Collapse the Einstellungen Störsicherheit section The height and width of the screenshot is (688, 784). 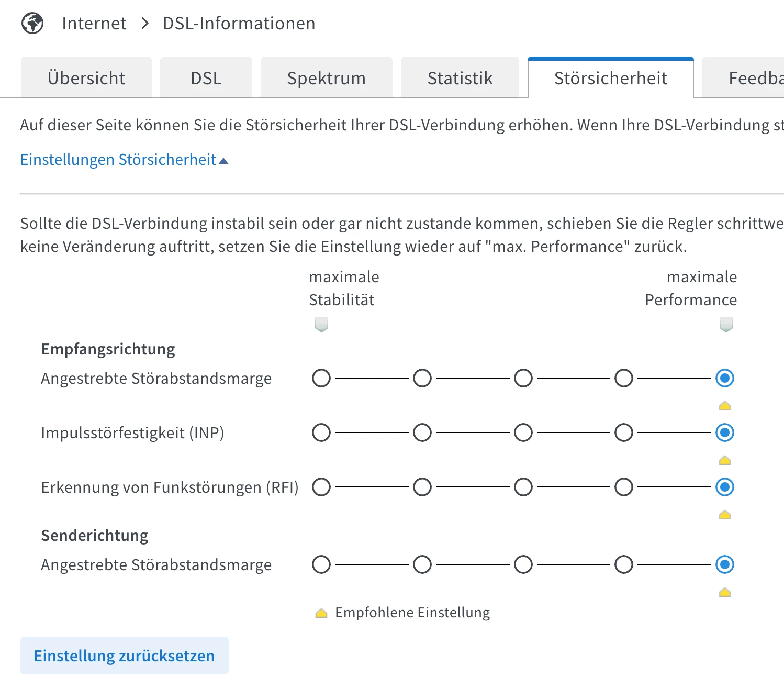(x=118, y=160)
